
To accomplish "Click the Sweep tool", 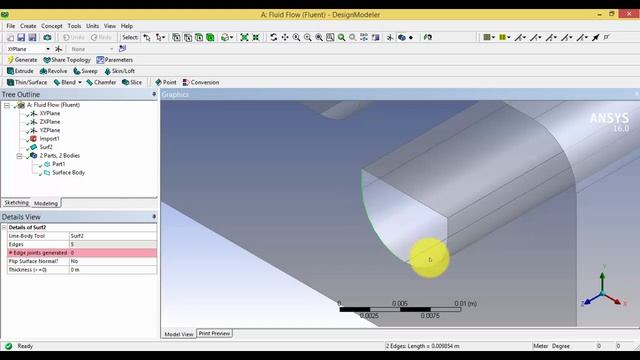I will (x=85, y=71).
